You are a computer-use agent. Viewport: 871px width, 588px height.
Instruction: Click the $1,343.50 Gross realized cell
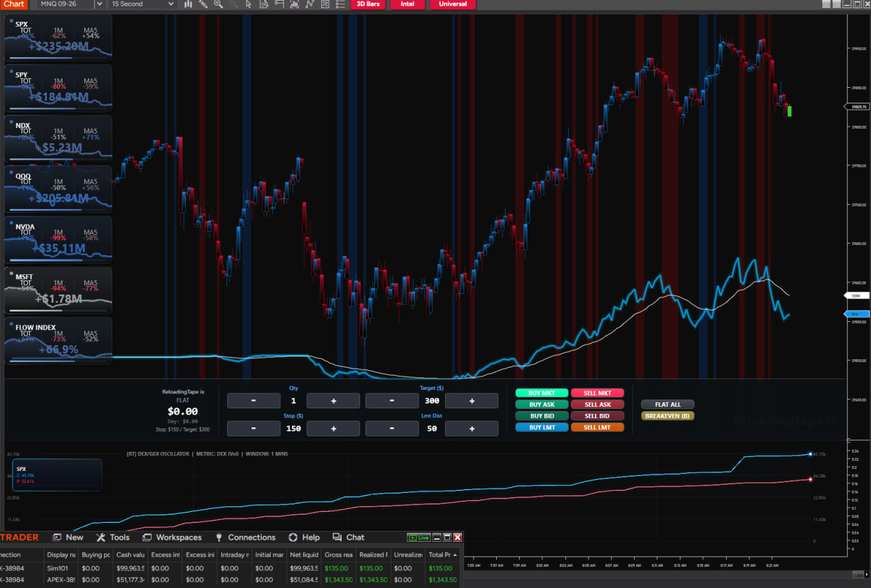pyautogui.click(x=338, y=580)
